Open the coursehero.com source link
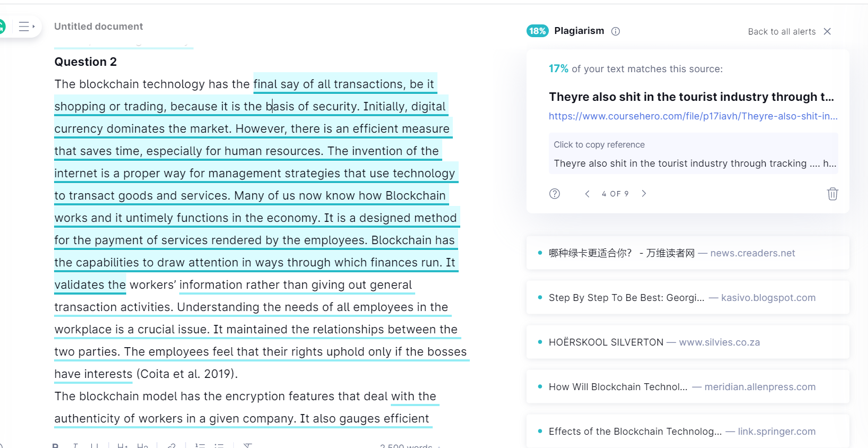Image resolution: width=868 pixels, height=448 pixels. click(693, 116)
